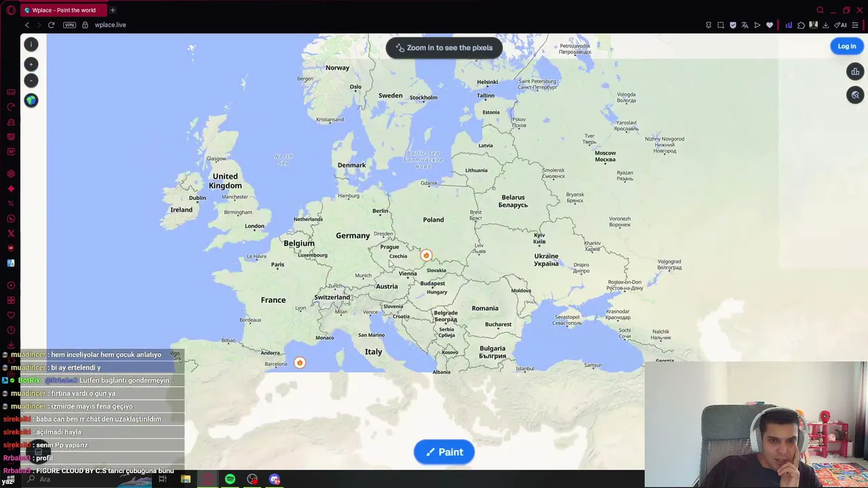Viewport: 868px width, 488px height.
Task: Click the United Kingdom label on the map
Action: (225, 181)
